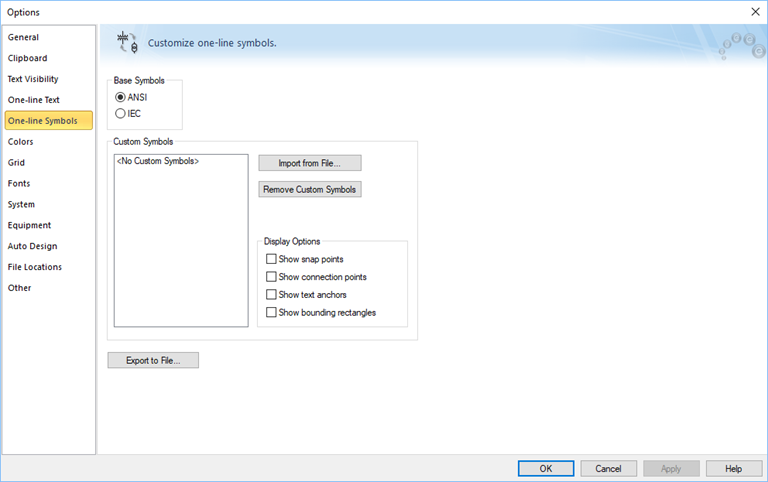Go to Text Visibility settings
This screenshot has width=768, height=482.
[33, 79]
